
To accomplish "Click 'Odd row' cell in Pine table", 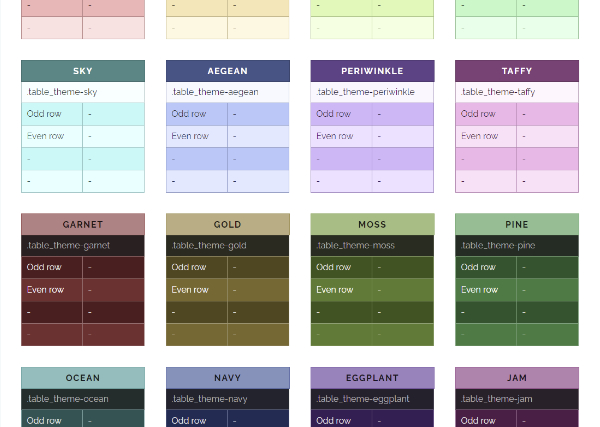I will (x=486, y=267).
